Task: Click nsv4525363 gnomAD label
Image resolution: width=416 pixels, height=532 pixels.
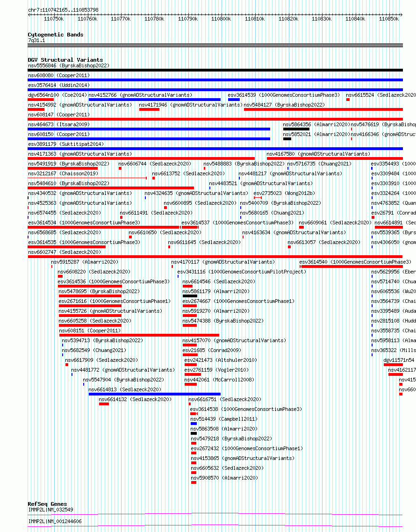Action: point(80,203)
